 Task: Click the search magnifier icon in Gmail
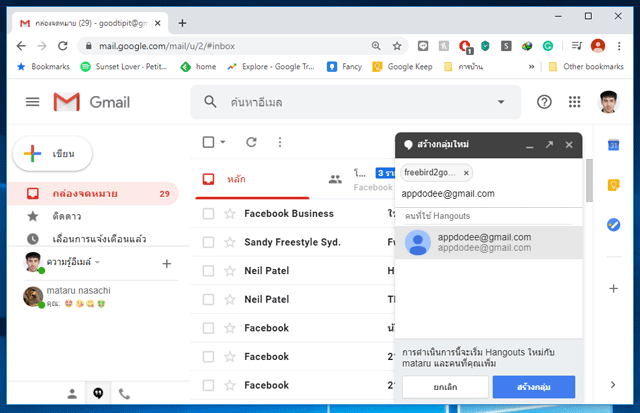pyautogui.click(x=210, y=102)
